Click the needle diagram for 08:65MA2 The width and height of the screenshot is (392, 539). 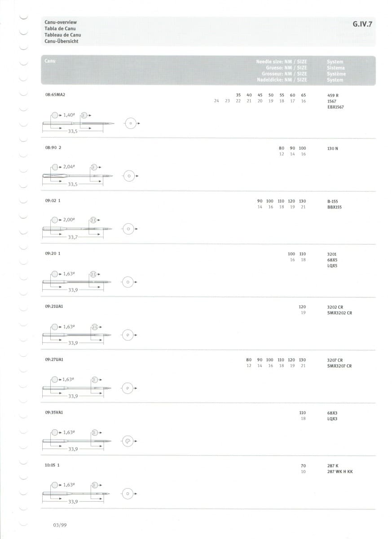pyautogui.click(x=78, y=123)
